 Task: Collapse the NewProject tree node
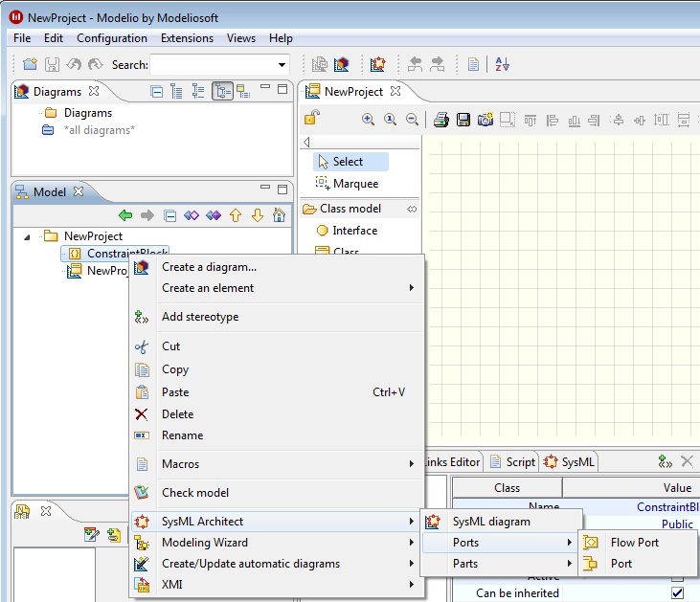coord(27,237)
